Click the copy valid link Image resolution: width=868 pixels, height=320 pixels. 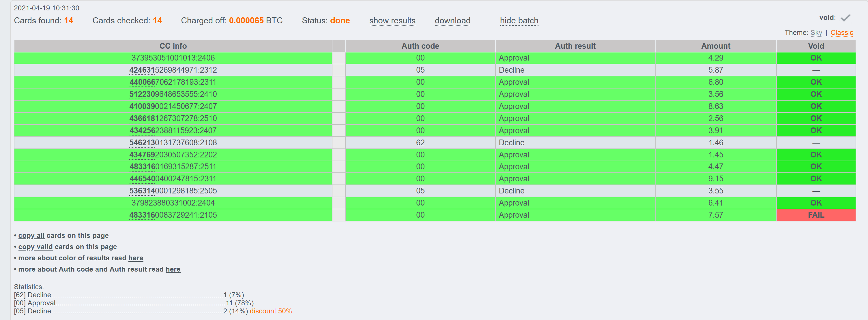tap(35, 247)
